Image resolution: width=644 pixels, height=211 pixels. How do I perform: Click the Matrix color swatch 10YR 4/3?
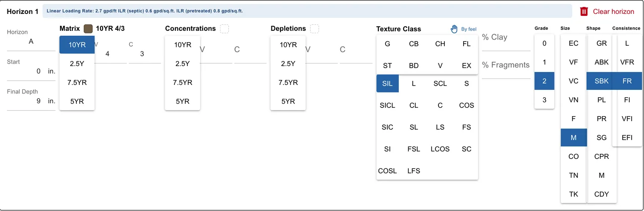click(x=88, y=29)
